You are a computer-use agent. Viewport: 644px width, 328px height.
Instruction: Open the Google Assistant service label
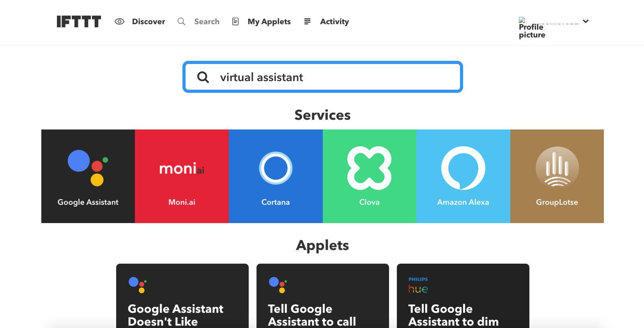point(88,202)
